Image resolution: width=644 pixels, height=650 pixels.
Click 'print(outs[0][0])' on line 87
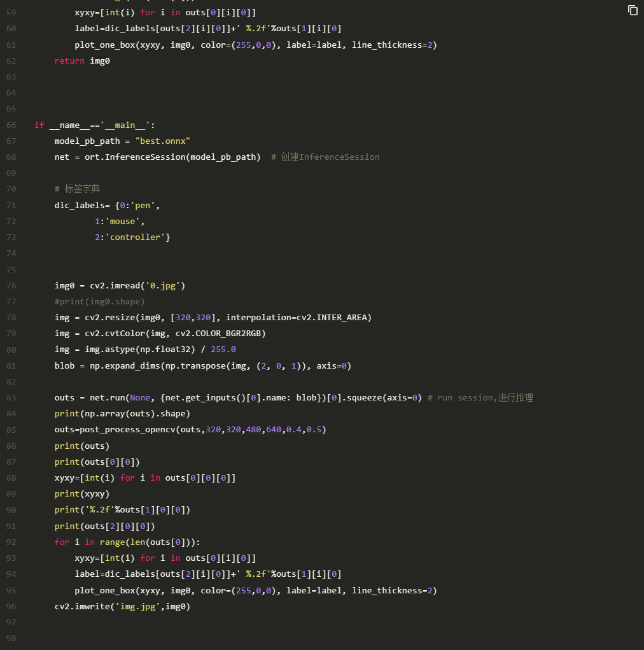click(x=97, y=462)
